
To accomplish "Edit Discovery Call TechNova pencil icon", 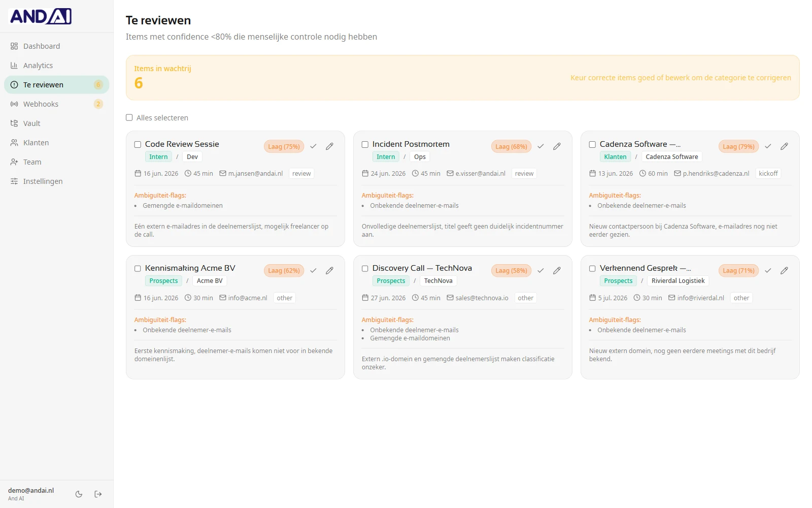I will click(x=557, y=271).
